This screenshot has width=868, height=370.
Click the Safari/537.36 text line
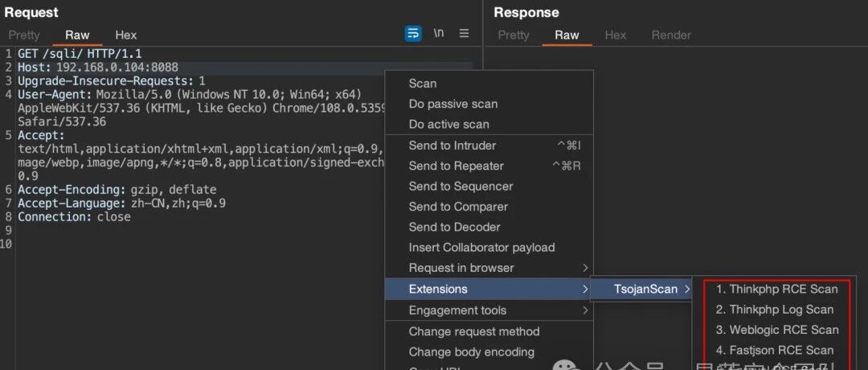(62, 121)
